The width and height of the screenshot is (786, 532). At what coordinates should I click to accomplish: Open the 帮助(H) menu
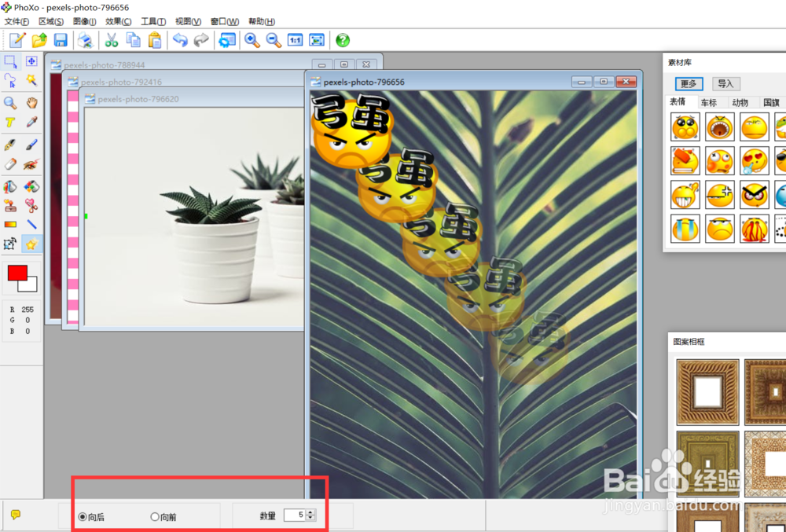click(262, 21)
